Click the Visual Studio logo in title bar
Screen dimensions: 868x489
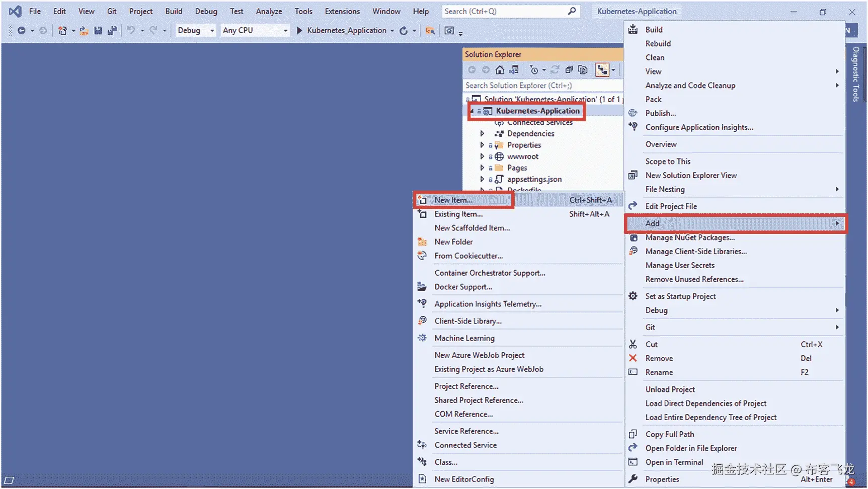(x=15, y=11)
